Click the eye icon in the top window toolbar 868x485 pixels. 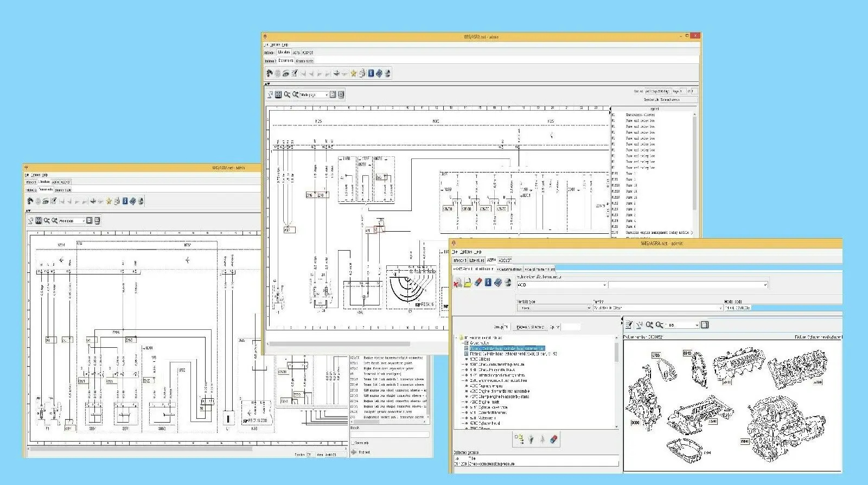[286, 73]
